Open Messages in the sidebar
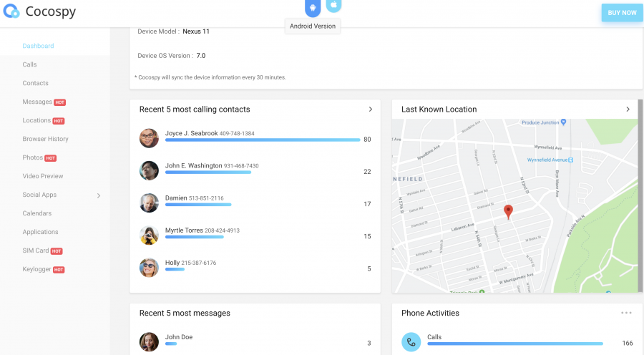 point(37,102)
